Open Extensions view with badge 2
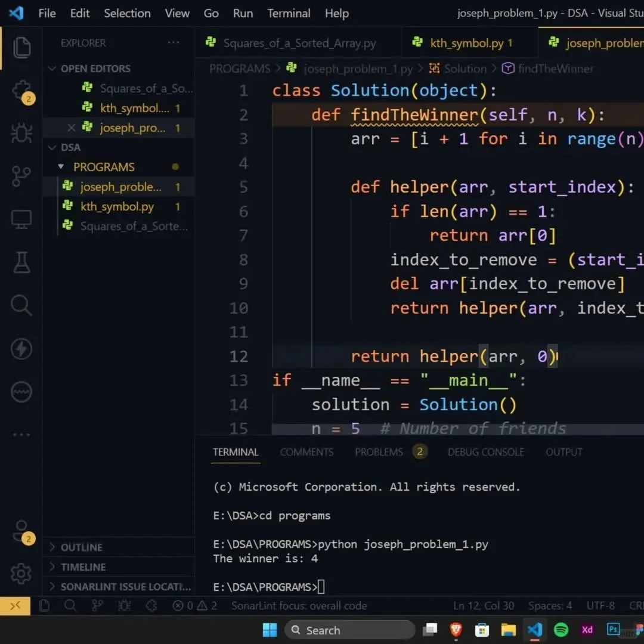This screenshot has height=644, width=644. tap(22, 91)
